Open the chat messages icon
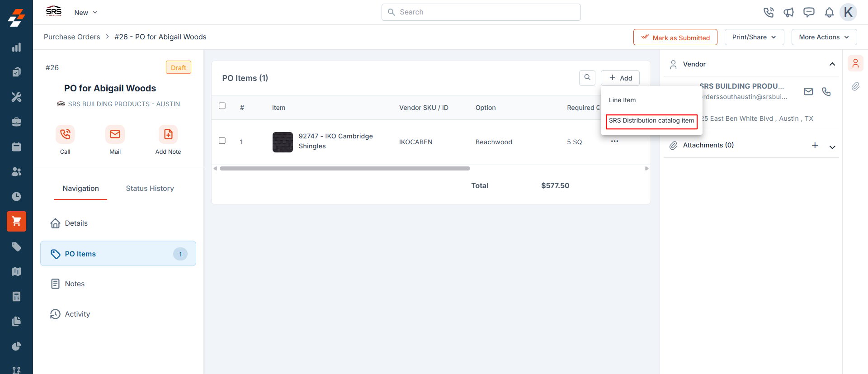The image size is (868, 374). (809, 12)
